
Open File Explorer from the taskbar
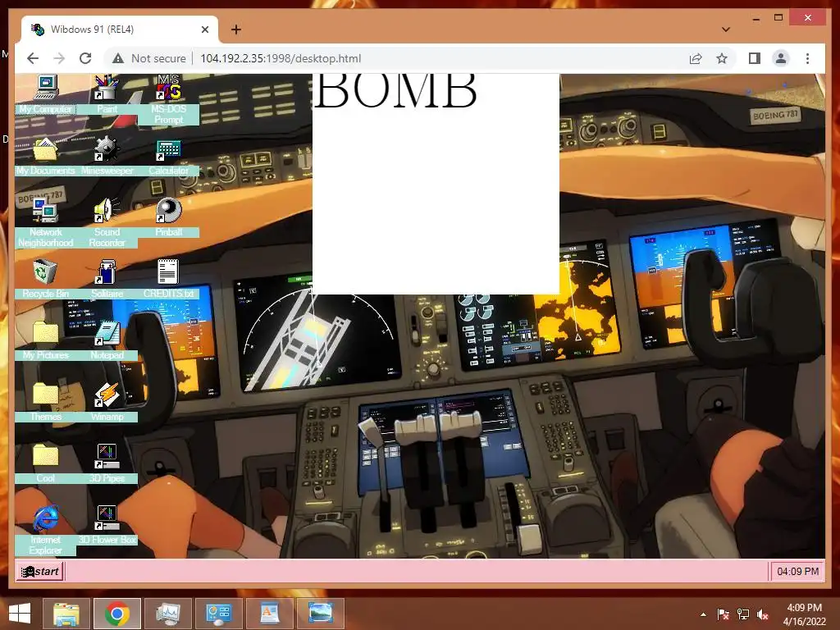(66, 614)
